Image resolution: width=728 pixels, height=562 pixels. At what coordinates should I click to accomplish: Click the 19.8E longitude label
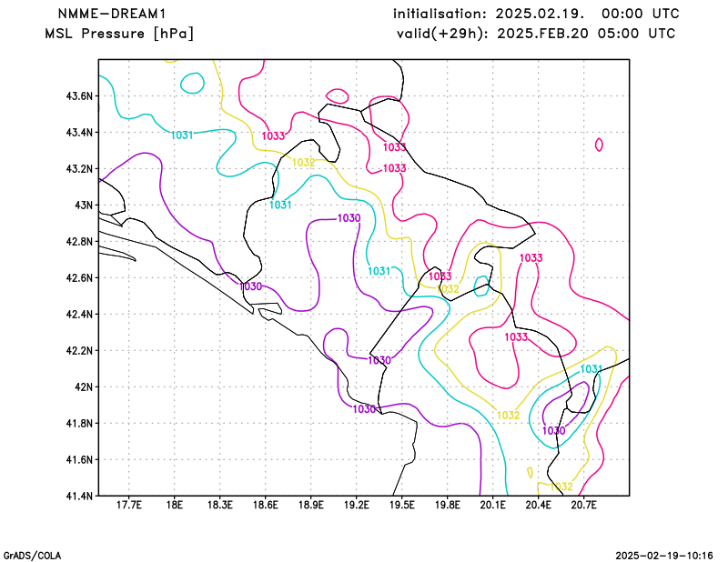point(447,506)
